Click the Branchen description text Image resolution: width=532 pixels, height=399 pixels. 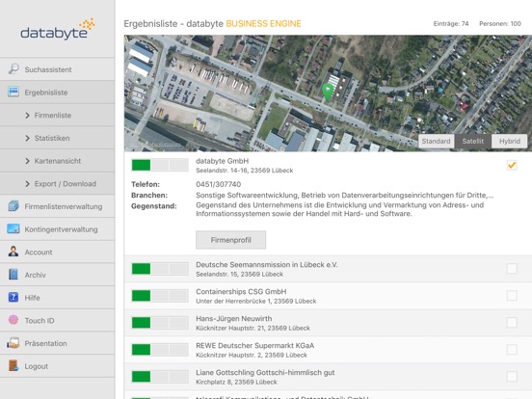tap(345, 195)
